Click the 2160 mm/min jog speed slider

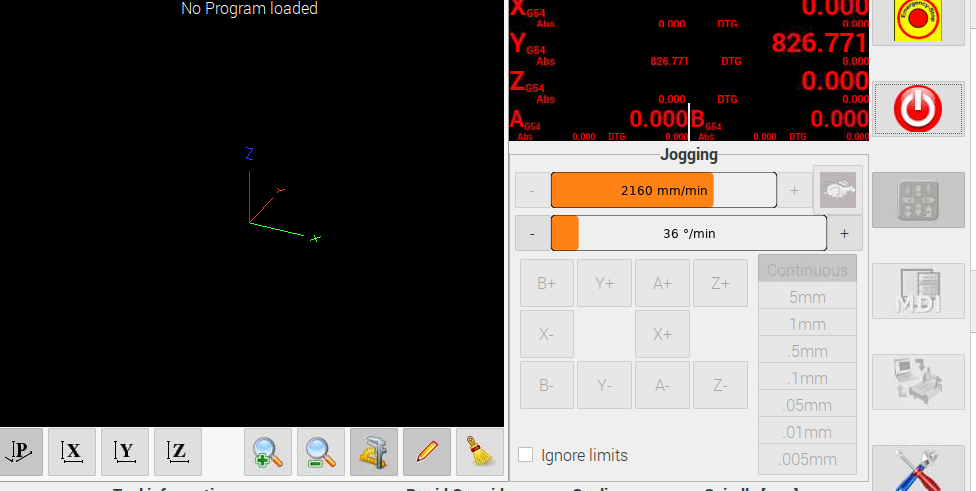point(663,190)
